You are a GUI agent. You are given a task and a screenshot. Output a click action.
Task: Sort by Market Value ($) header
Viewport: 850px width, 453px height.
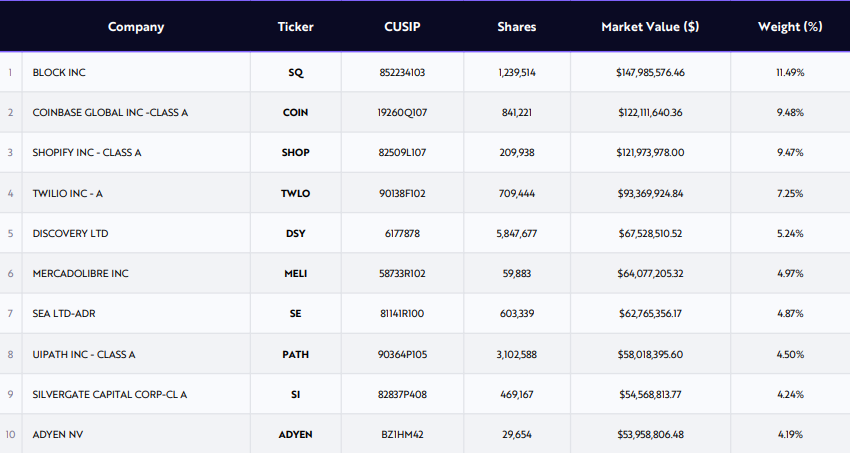coord(650,27)
